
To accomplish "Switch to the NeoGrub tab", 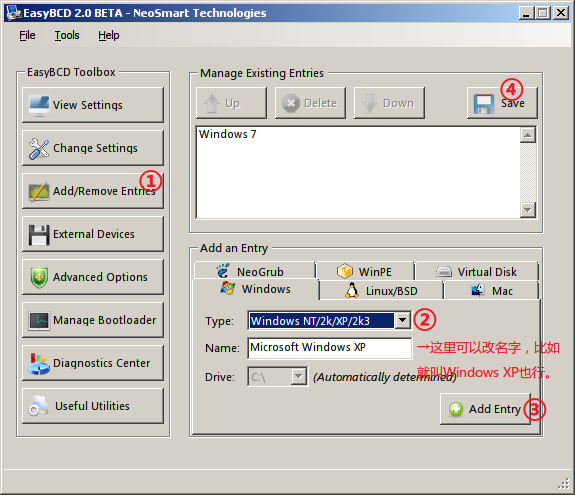I will pos(254,271).
